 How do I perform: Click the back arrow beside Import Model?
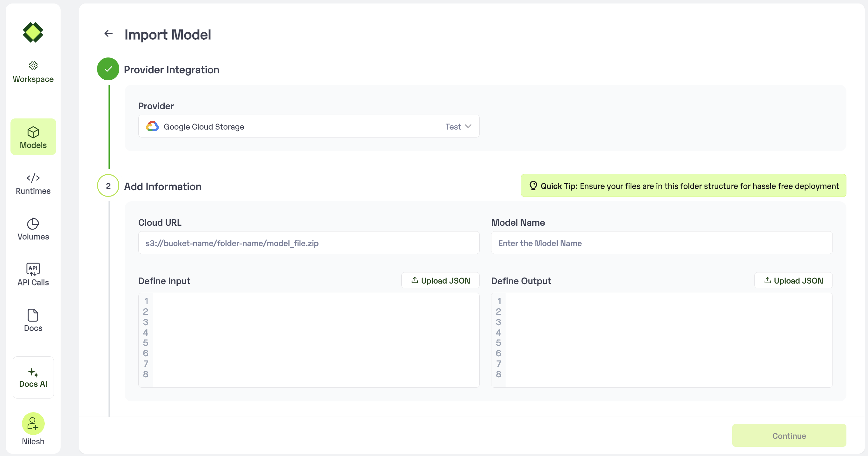click(108, 33)
